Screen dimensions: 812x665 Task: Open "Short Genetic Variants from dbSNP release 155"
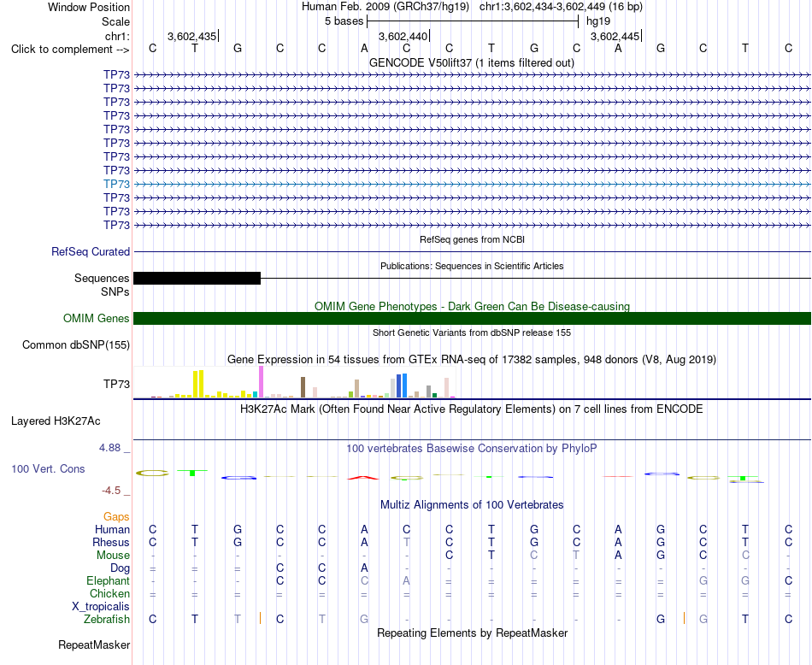(x=472, y=332)
